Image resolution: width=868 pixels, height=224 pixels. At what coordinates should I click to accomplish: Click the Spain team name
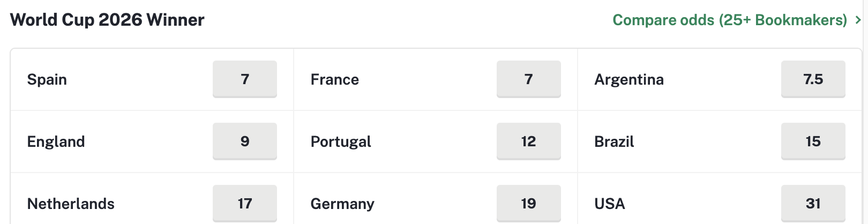47,80
